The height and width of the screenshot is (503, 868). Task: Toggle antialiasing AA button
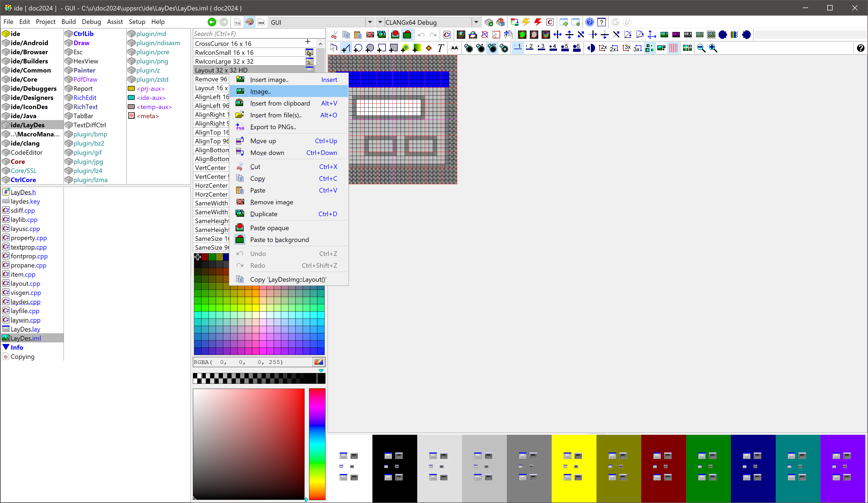pyautogui.click(x=454, y=48)
